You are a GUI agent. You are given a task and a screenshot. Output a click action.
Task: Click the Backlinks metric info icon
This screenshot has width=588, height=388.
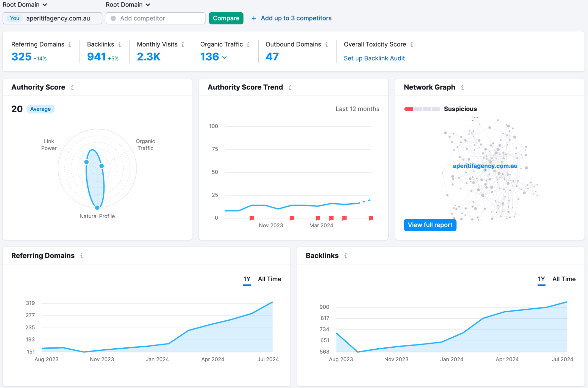pyautogui.click(x=120, y=44)
